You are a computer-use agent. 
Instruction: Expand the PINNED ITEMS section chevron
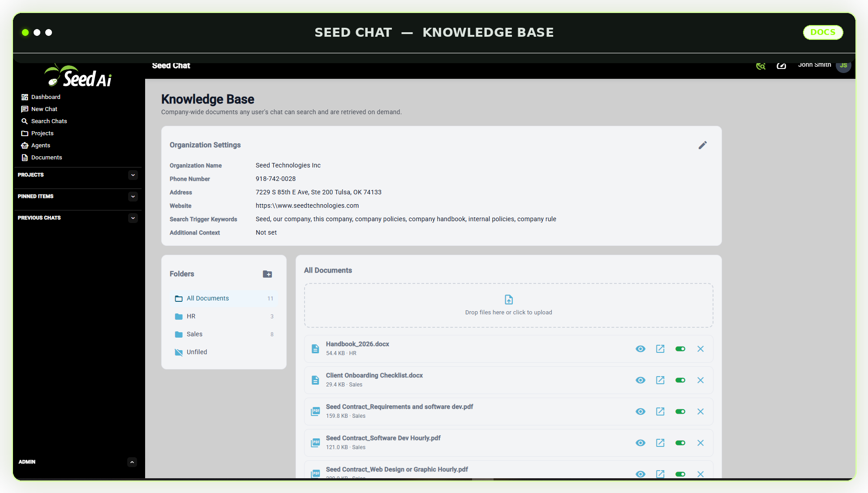pyautogui.click(x=133, y=197)
